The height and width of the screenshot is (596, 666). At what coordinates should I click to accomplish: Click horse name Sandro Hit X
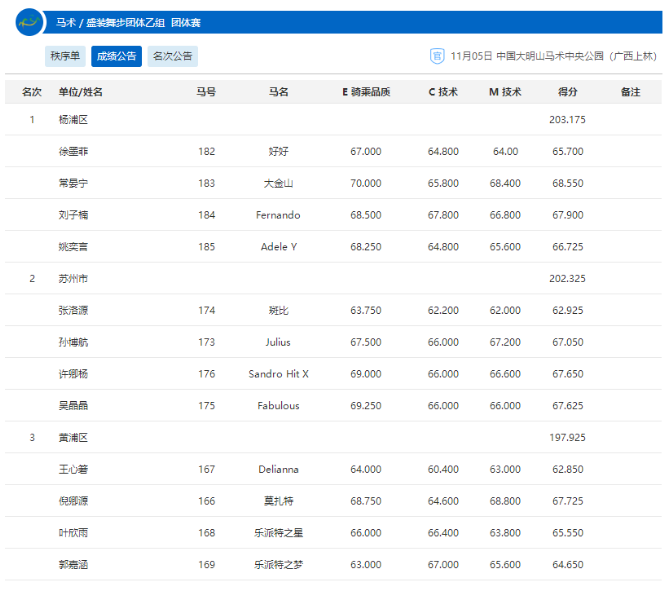click(278, 374)
